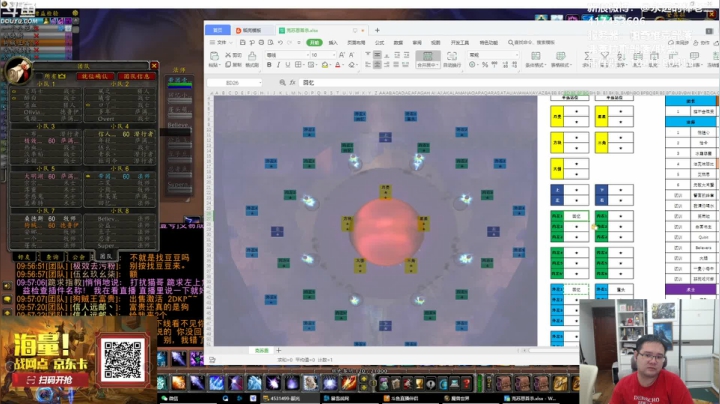Switch to the 首页 home tab
This screenshot has height=404, width=720.
pyautogui.click(x=218, y=30)
